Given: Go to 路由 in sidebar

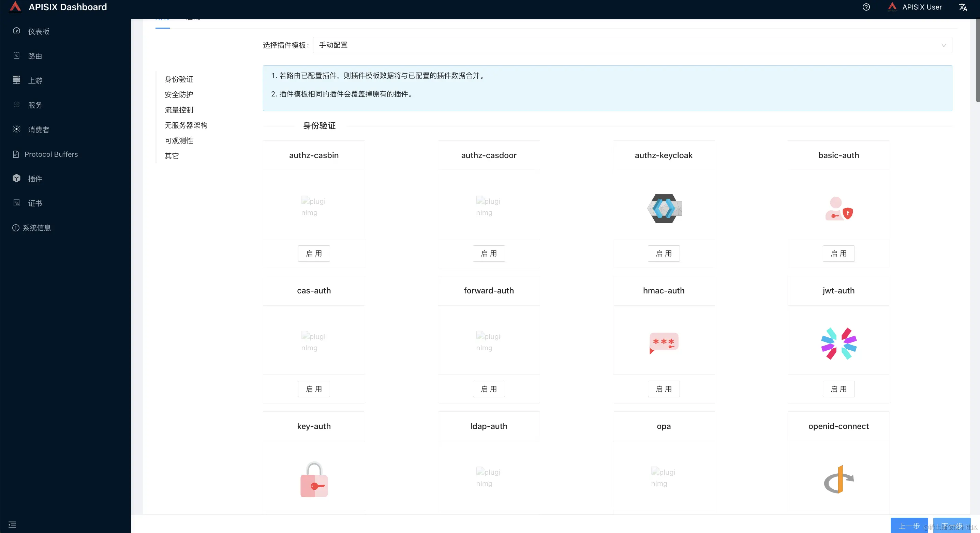Looking at the screenshot, I should 35,56.
